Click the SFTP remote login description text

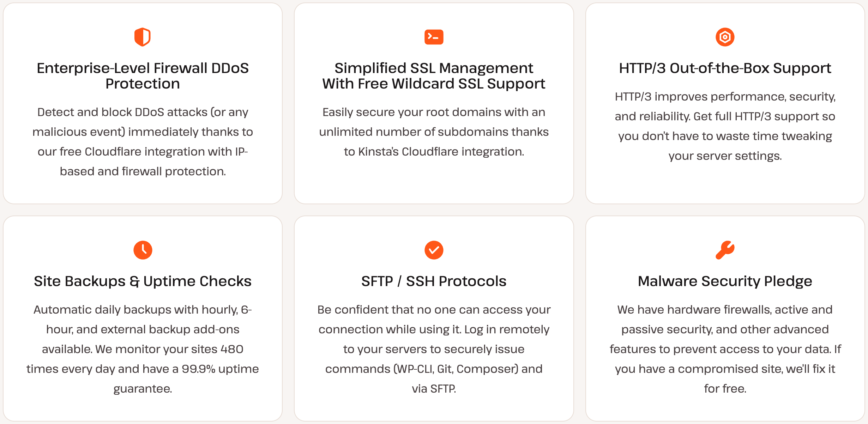coord(434,349)
